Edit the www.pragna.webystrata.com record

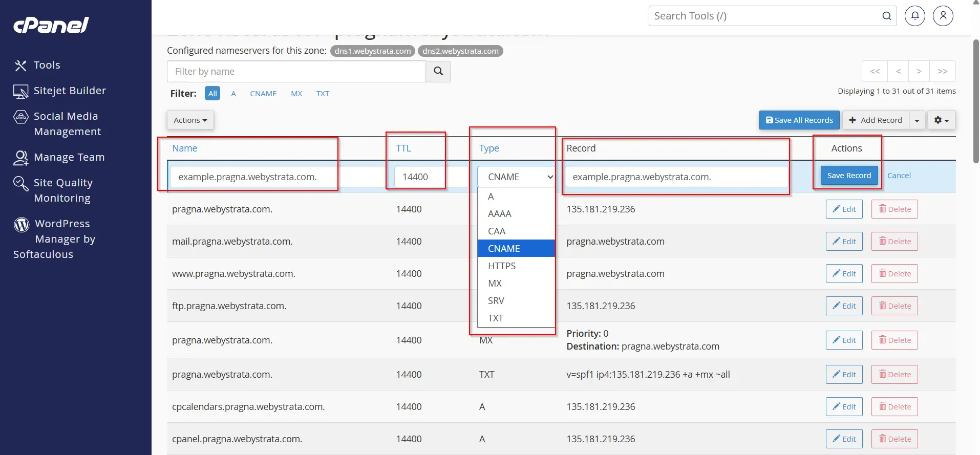click(844, 274)
